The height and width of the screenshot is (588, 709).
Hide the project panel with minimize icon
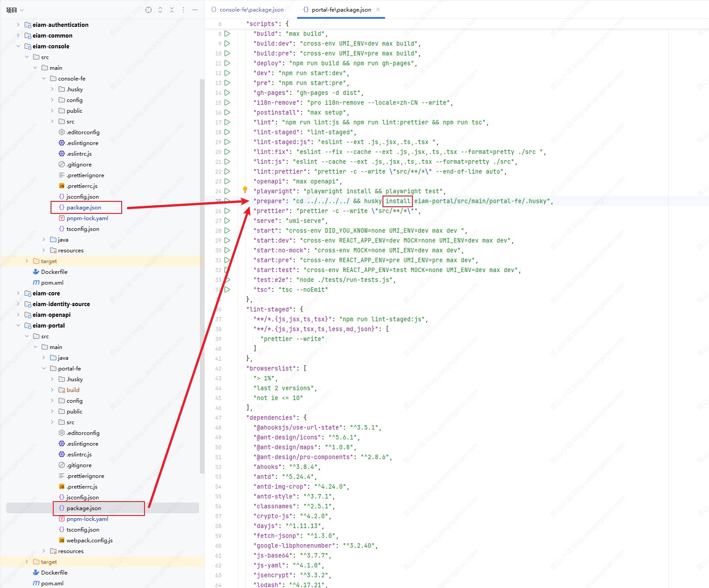[195, 10]
